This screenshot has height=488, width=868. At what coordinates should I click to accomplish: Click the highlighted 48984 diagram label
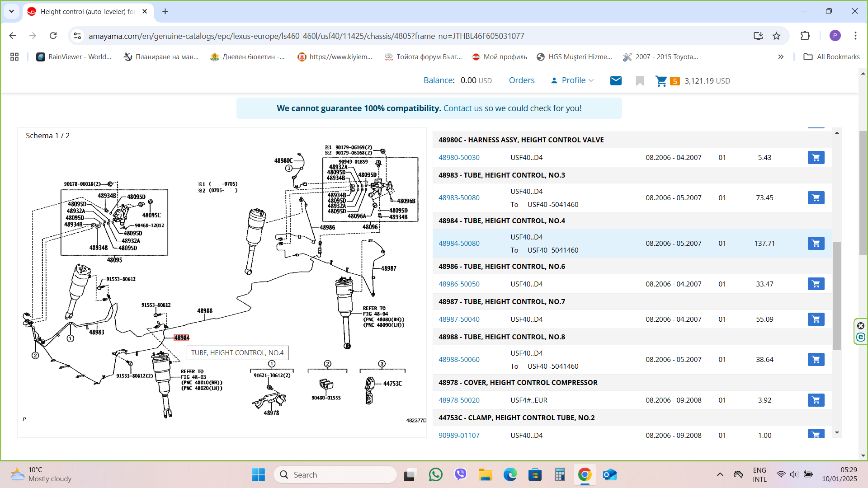182,338
